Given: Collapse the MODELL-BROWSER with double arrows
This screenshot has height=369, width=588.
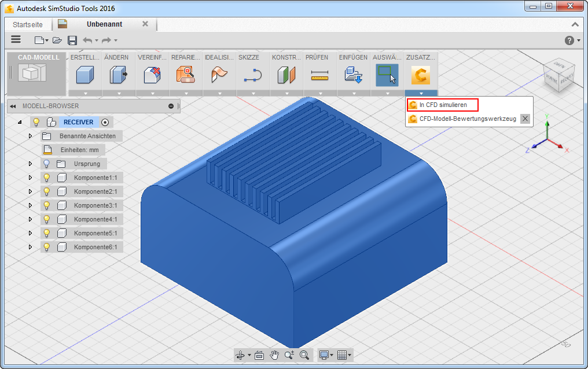Looking at the screenshot, I should (13, 106).
